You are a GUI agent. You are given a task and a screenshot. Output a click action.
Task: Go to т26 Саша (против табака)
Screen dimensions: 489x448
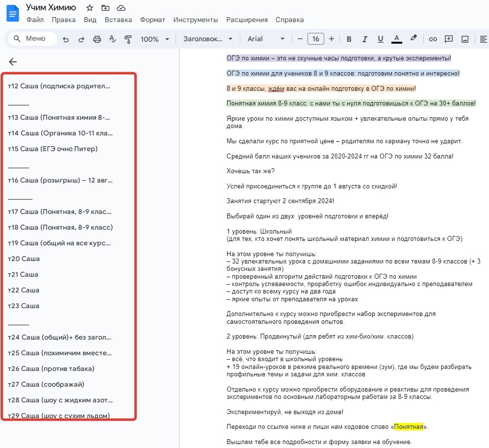(51, 369)
